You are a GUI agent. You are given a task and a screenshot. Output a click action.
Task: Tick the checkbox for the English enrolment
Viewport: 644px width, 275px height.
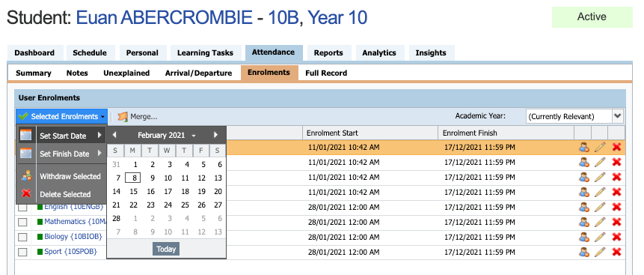22,207
